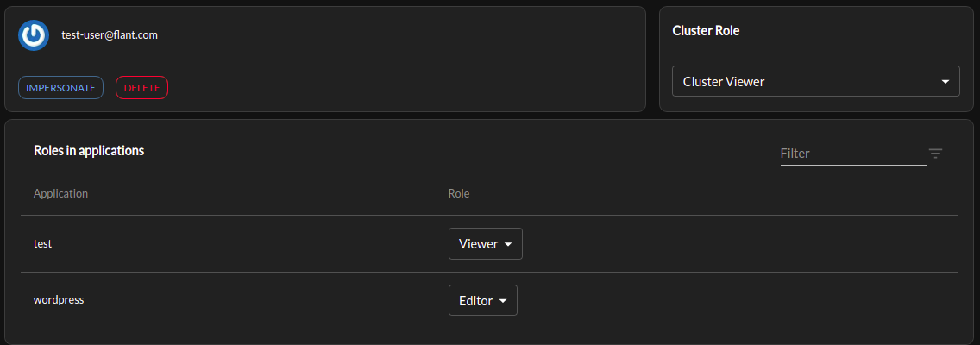Focus the Filter input field
This screenshot has height=345, width=980.
851,154
